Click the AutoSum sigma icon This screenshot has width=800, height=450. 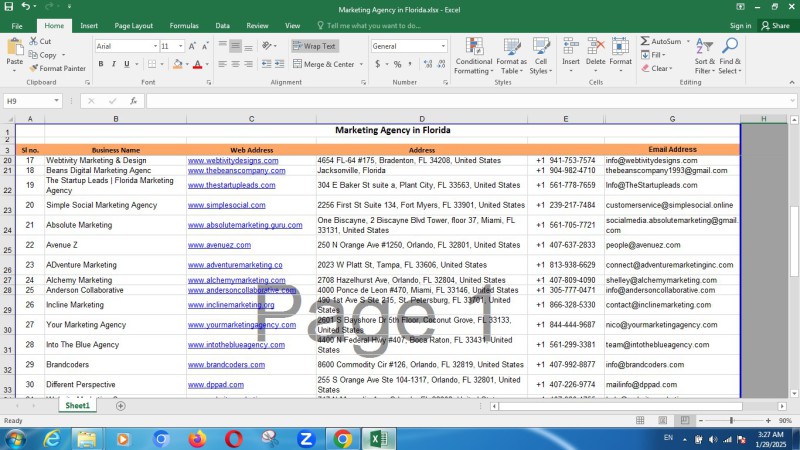(644, 42)
